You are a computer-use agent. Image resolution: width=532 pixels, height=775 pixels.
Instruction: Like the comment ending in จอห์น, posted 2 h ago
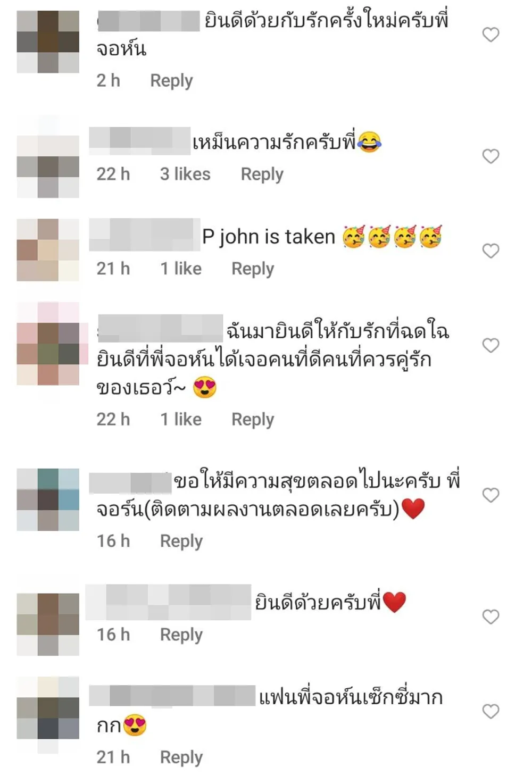tap(491, 35)
